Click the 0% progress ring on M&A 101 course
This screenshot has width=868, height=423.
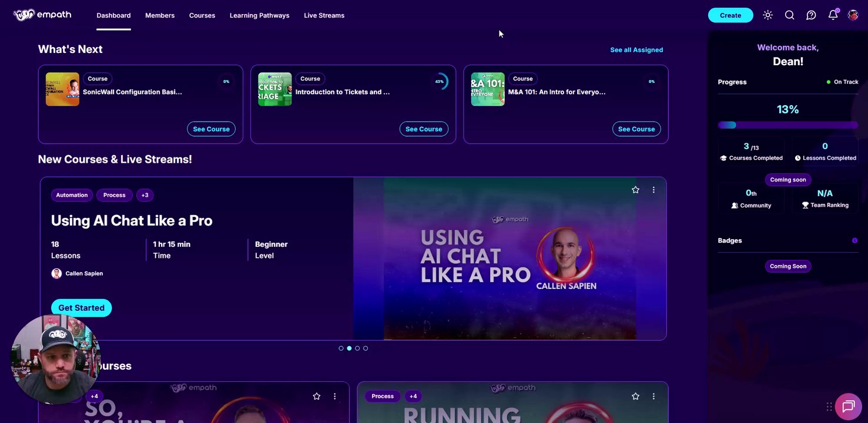pyautogui.click(x=652, y=82)
